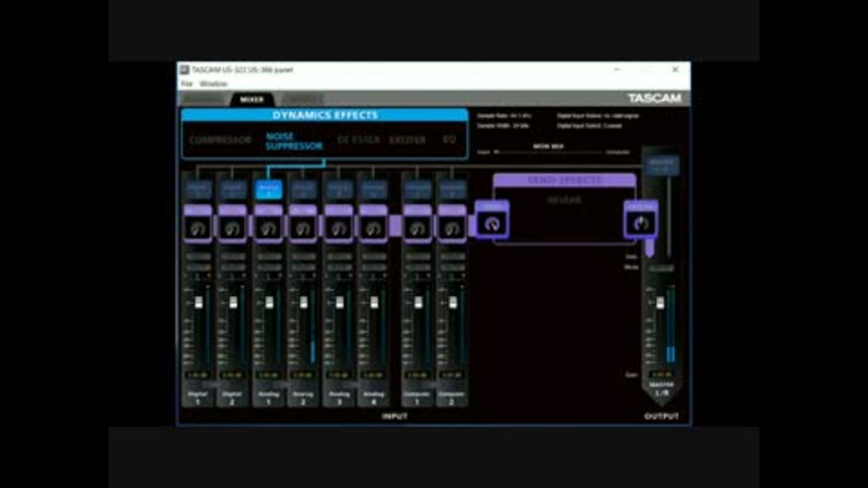Click the Analog 2 channel fader

304,303
